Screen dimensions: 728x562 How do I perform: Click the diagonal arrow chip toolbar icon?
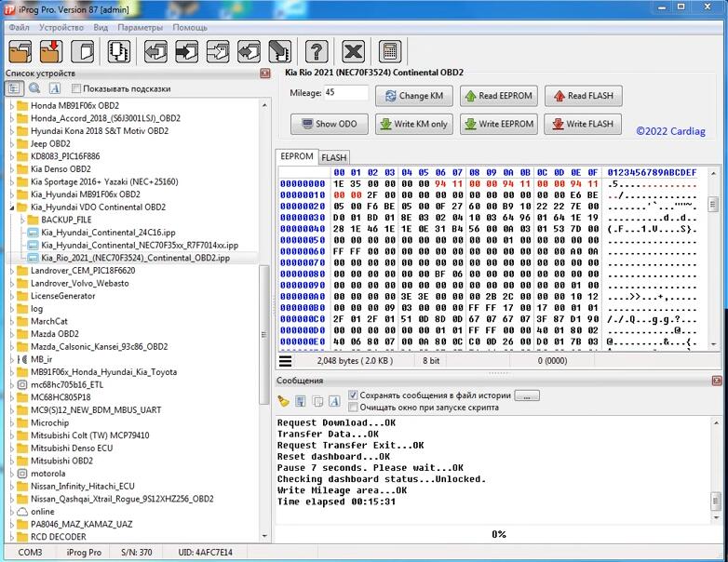coord(280,51)
